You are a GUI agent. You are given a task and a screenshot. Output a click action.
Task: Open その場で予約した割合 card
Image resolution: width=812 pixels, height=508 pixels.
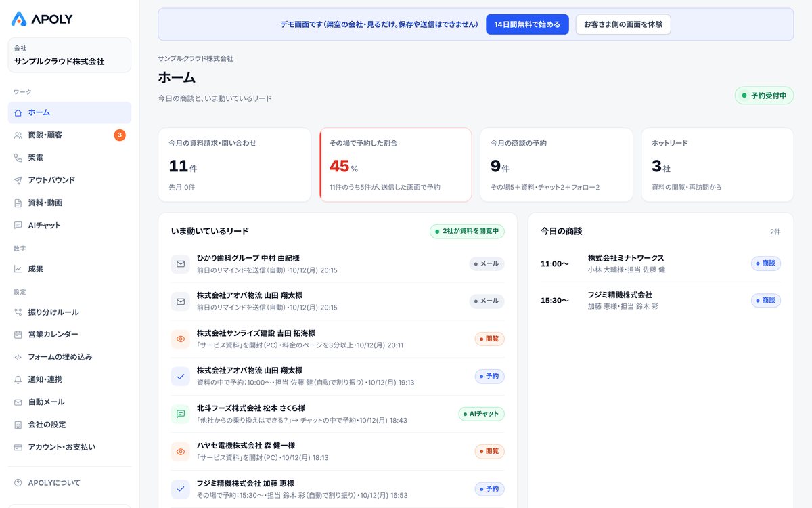tap(396, 165)
